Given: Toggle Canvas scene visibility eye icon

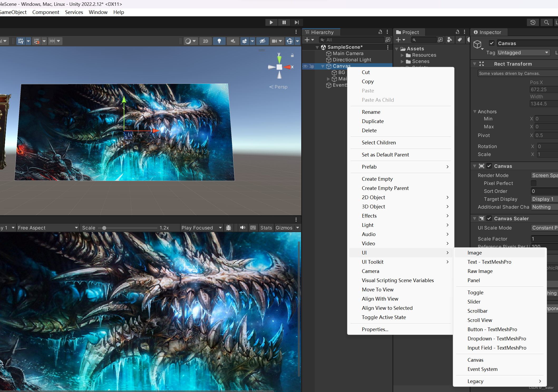Looking at the screenshot, I should coord(305,66).
